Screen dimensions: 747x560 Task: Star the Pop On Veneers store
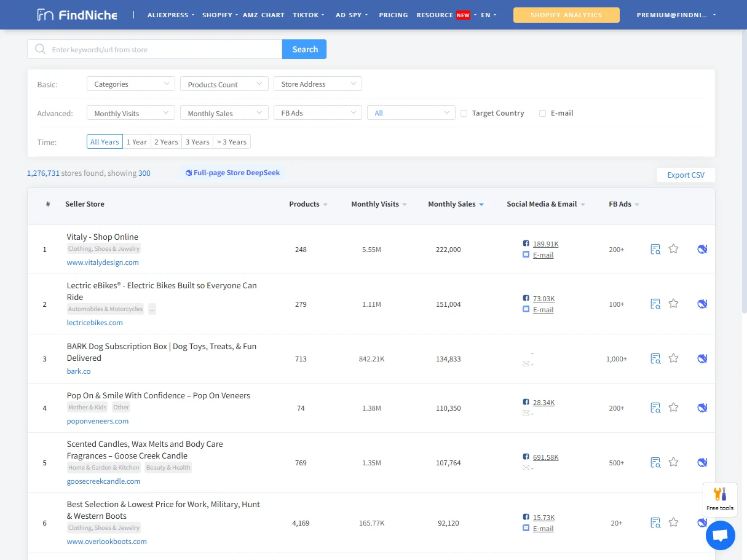(x=673, y=408)
